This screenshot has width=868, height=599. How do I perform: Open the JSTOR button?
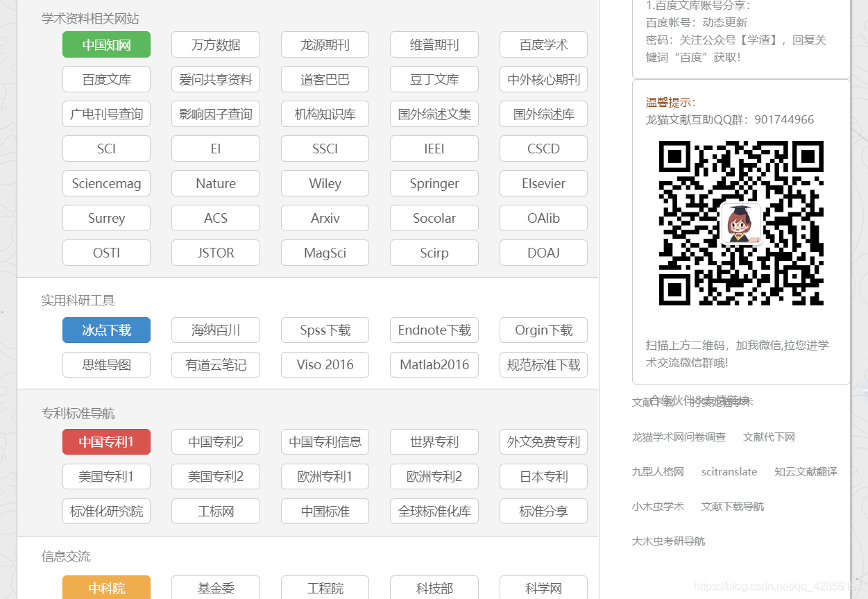[x=216, y=253]
